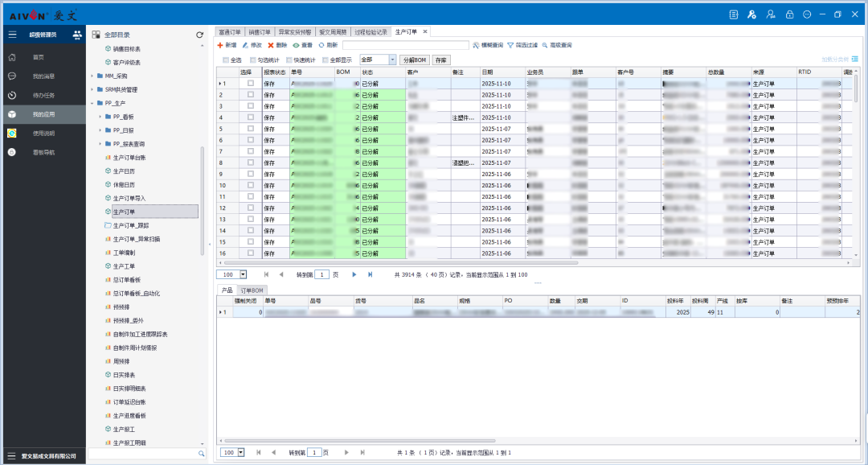This screenshot has width=868, height=465.
Task: Open the upper grid page size dropdown
Action: [243, 274]
